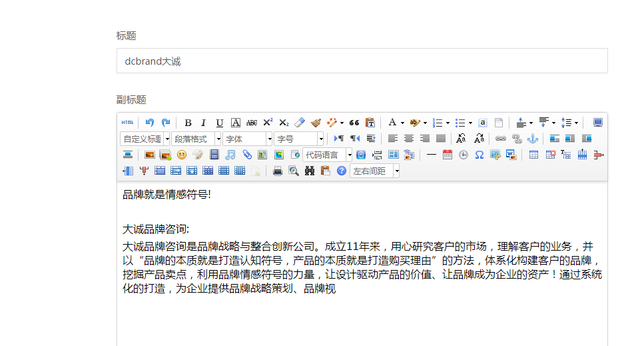The image size is (644, 346).
Task: Insert an emoticon
Action: (x=182, y=155)
